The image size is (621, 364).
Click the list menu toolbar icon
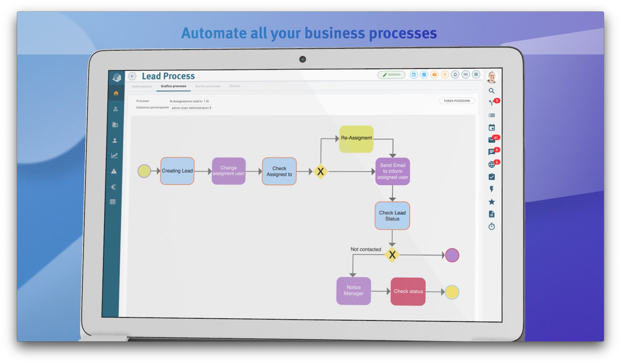point(476,74)
